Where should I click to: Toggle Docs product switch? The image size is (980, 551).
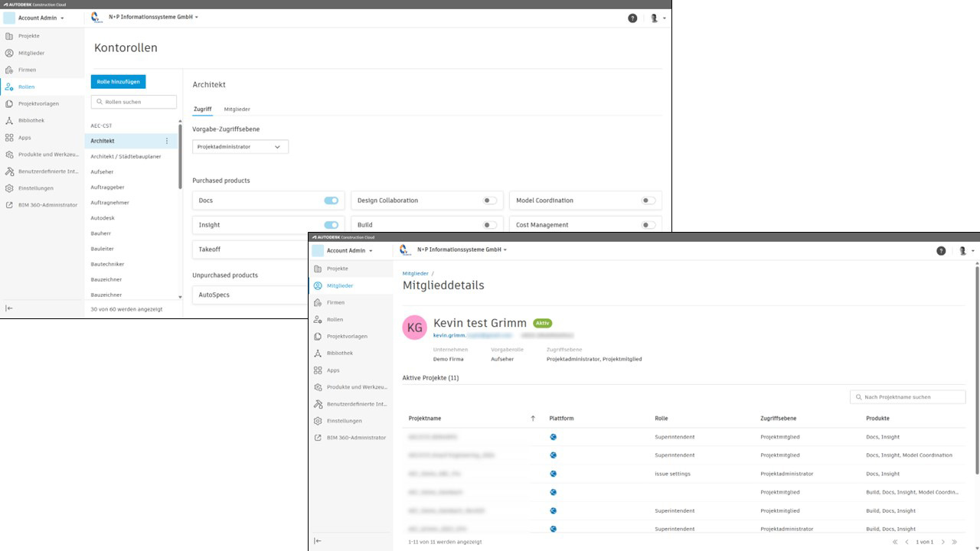[331, 201]
